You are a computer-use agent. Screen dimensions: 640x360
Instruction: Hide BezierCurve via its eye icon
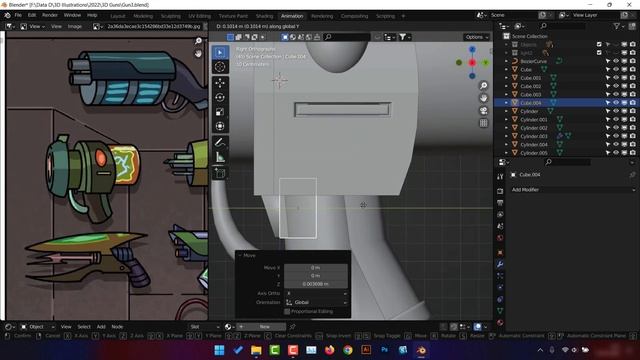(x=616, y=61)
